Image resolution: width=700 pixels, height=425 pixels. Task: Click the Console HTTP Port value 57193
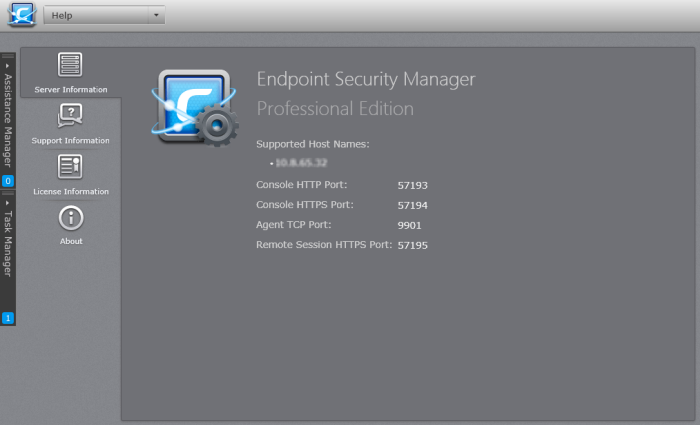(x=412, y=185)
